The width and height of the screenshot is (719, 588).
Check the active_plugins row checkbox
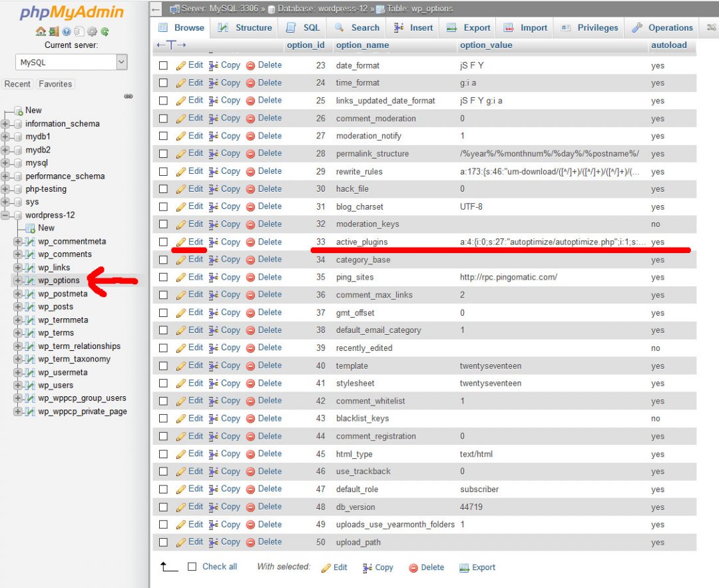tap(163, 242)
